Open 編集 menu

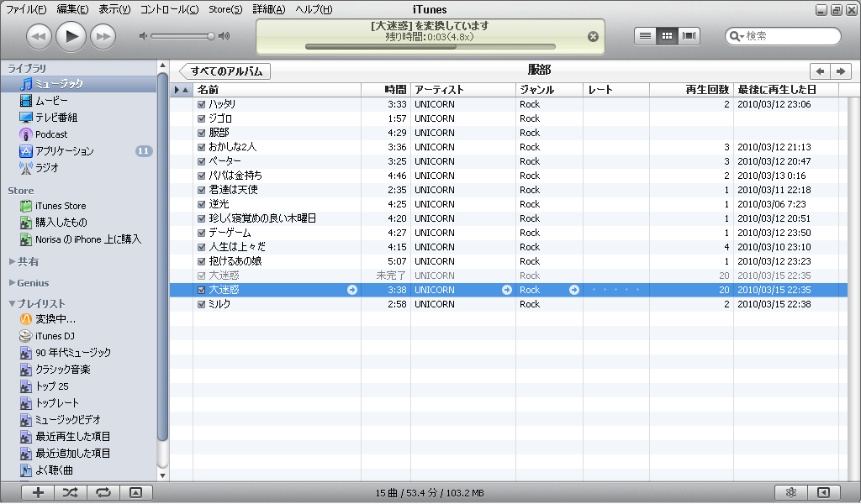point(72,9)
